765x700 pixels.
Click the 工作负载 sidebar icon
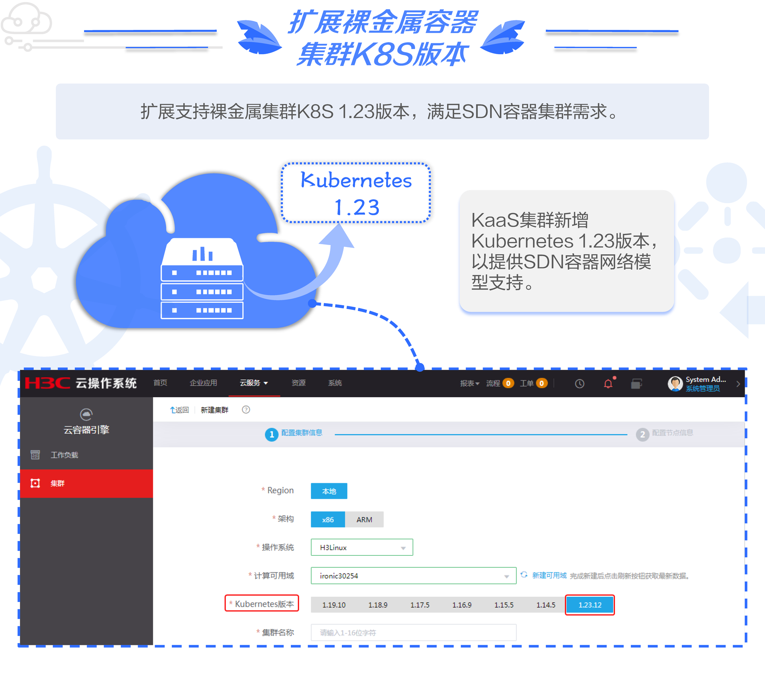(35, 455)
